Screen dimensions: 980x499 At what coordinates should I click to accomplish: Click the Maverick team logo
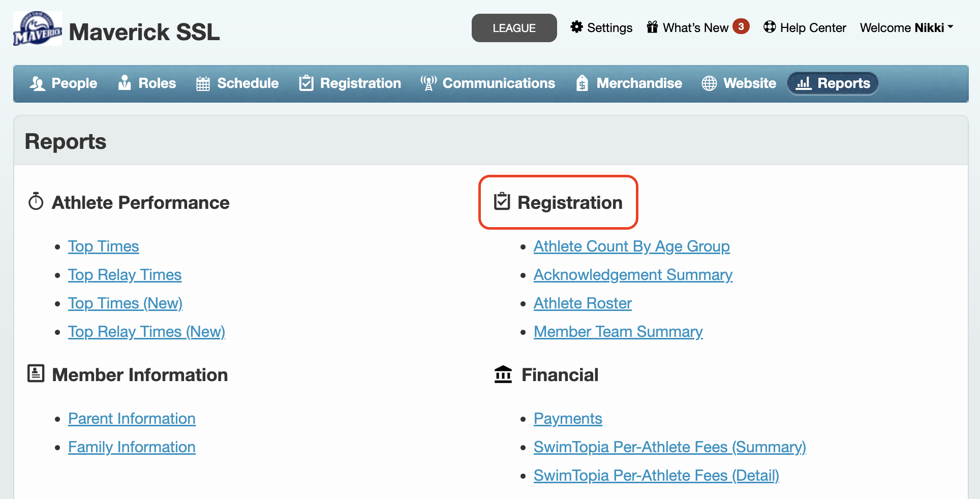point(38,28)
